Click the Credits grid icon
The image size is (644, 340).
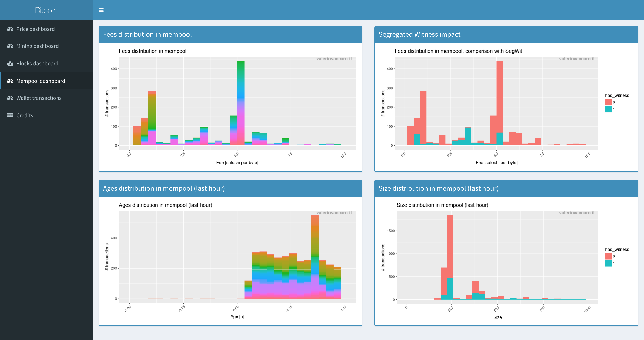tap(10, 115)
